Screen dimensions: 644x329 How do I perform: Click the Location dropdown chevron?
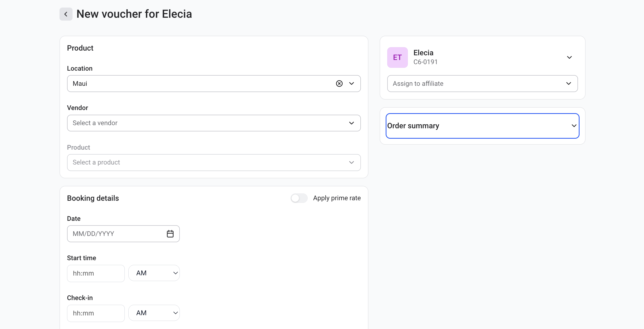pos(351,83)
